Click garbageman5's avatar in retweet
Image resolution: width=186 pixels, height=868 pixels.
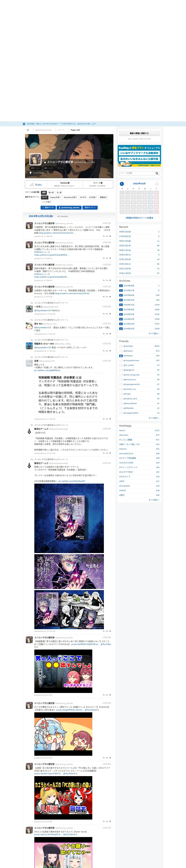[29, 309]
